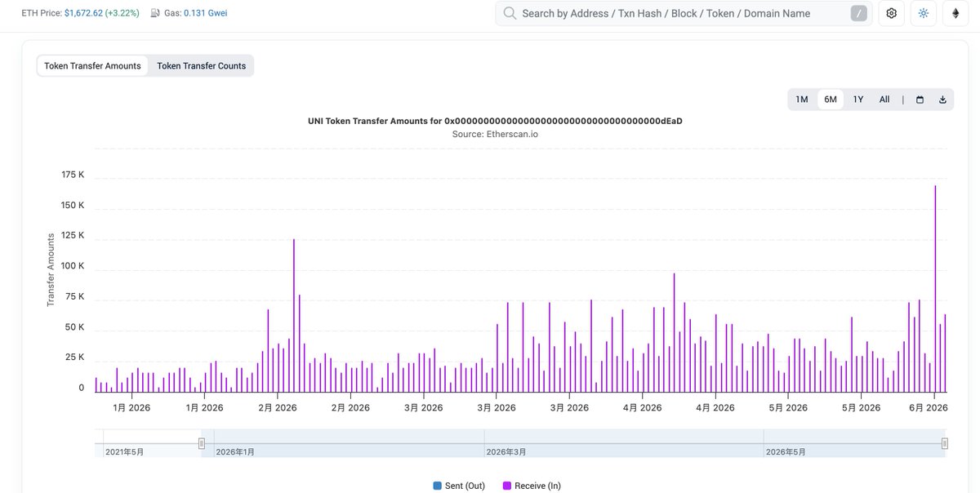
Task: Select the 1Y time range
Action: coord(858,100)
